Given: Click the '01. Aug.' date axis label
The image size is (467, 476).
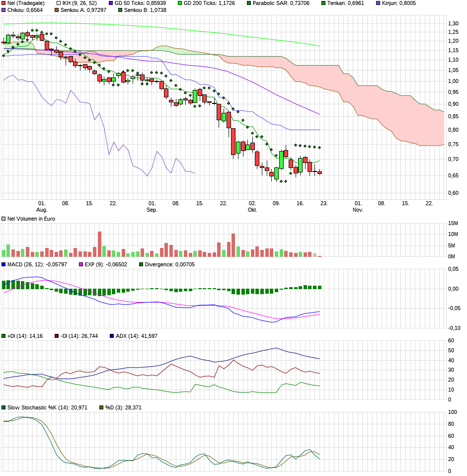Looking at the screenshot, I should (x=42, y=207).
